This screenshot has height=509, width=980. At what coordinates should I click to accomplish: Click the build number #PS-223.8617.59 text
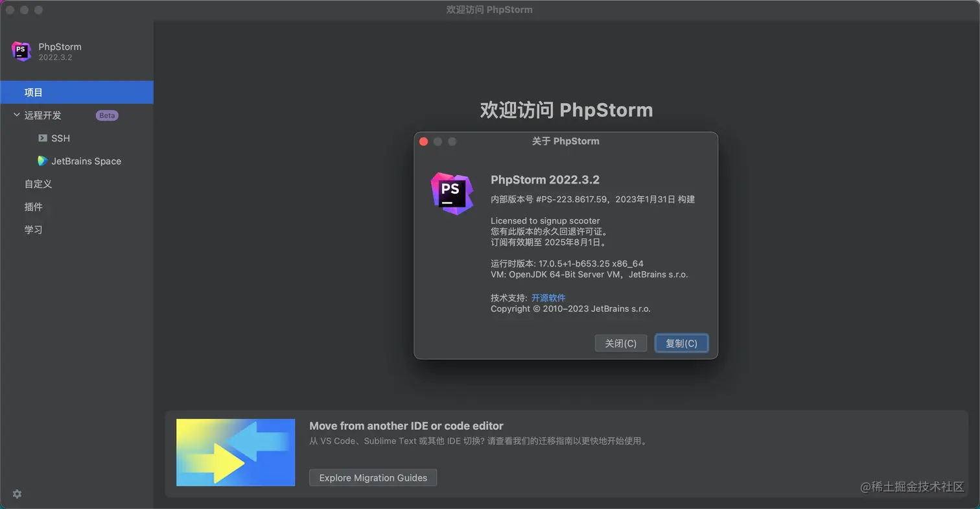pyautogui.click(x=573, y=200)
